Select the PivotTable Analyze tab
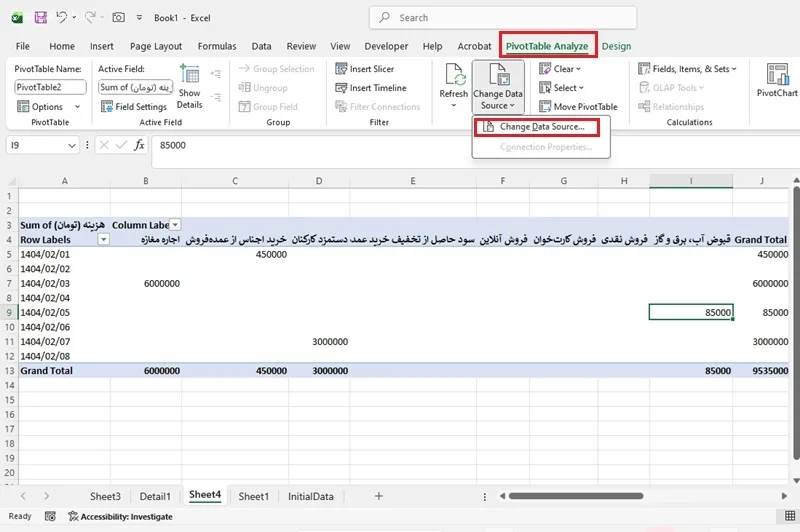Screen dimensions: 800x532 coord(547,46)
